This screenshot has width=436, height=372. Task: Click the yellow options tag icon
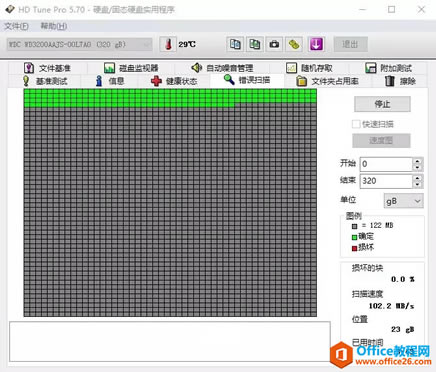(x=294, y=44)
